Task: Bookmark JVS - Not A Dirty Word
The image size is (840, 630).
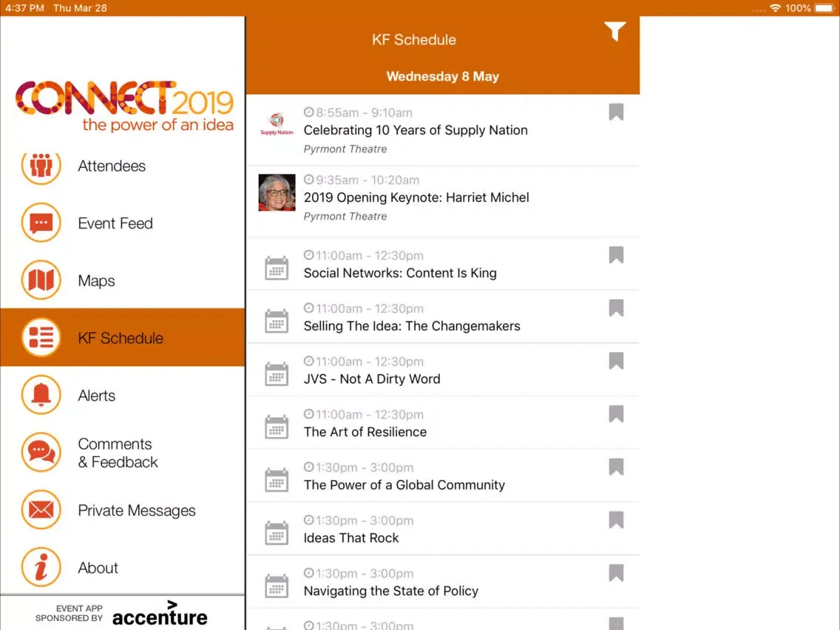Action: 616,361
